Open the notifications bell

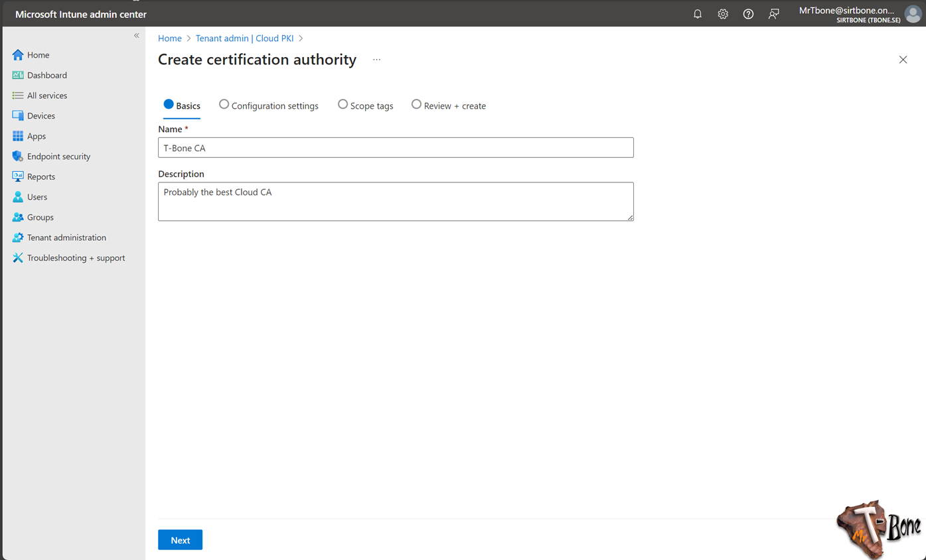pos(697,13)
